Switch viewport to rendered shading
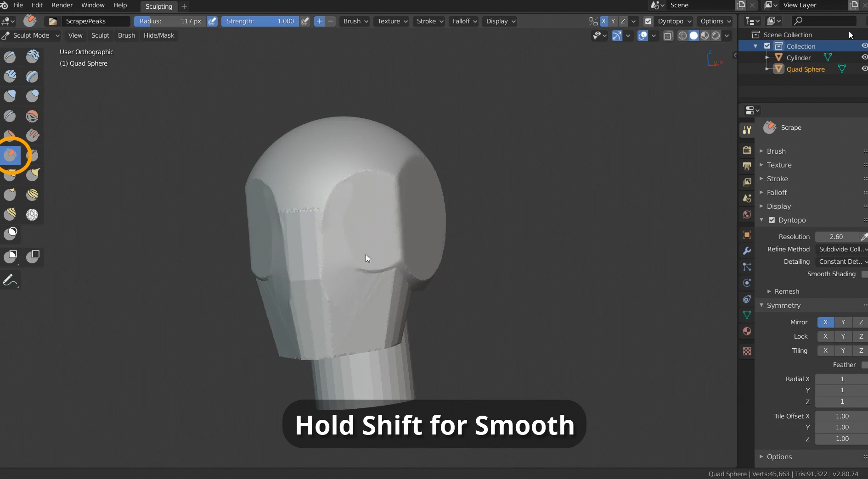Screen dimensions: 868x479 coord(716,35)
